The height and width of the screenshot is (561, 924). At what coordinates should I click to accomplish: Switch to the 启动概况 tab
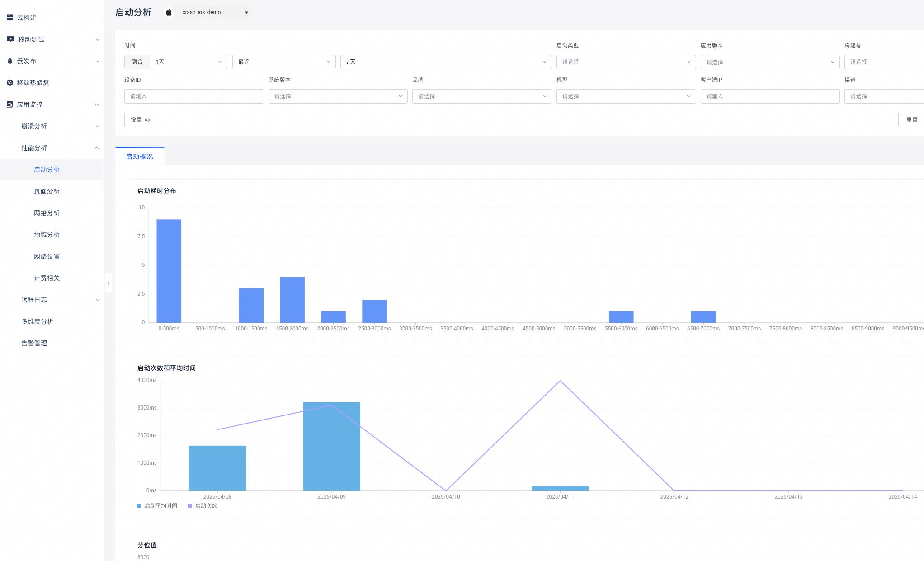(140, 156)
